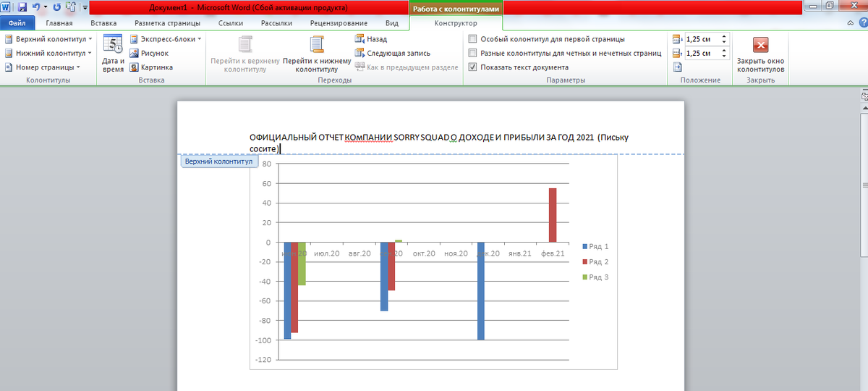Viewport: 868px width, 391px height.
Task: Increase the top header distance value
Action: [725, 36]
